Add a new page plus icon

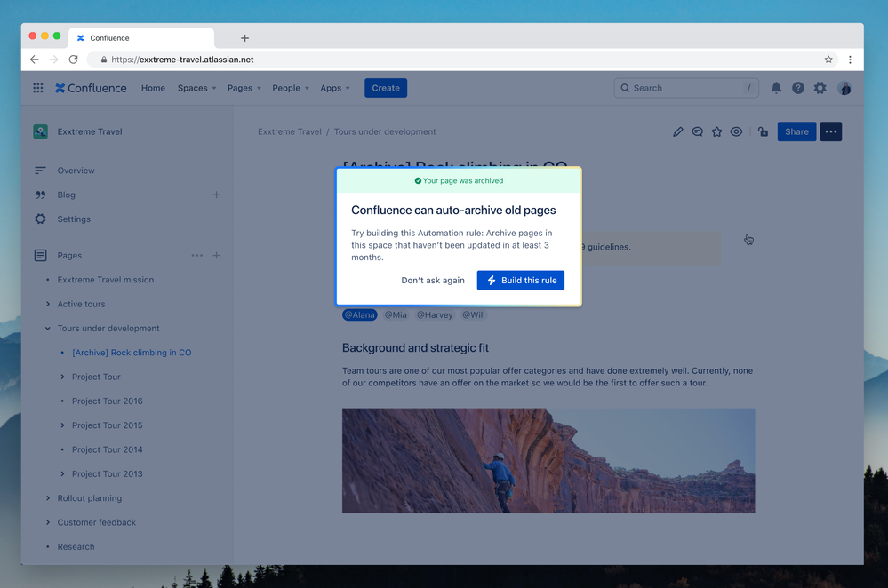pos(216,255)
